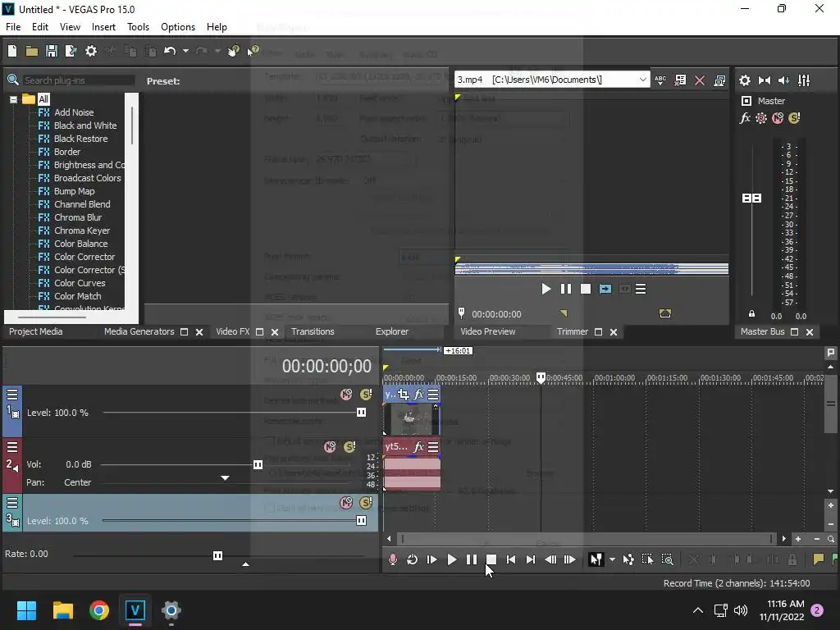This screenshot has width=840, height=630.
Task: Insert marker using yellow flag icon
Action: pyautogui.click(x=818, y=559)
